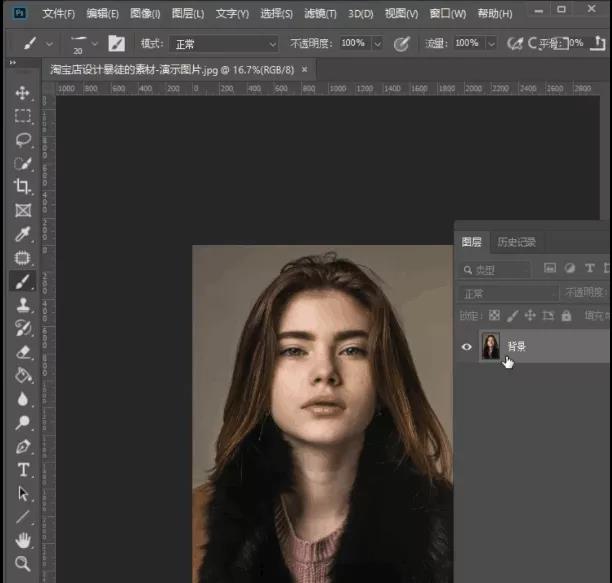Select the Hand tool
This screenshot has width=612, height=583.
coord(22,540)
